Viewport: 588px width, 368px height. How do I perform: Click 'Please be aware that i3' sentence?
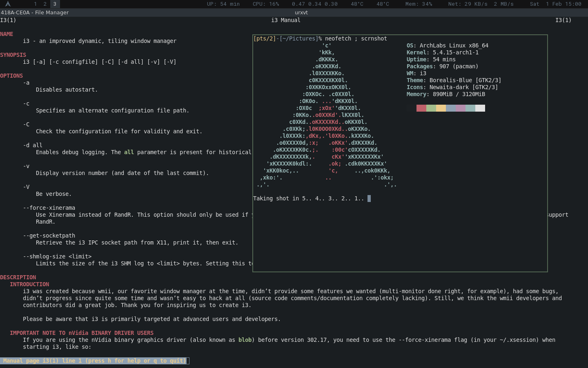pos(152,319)
